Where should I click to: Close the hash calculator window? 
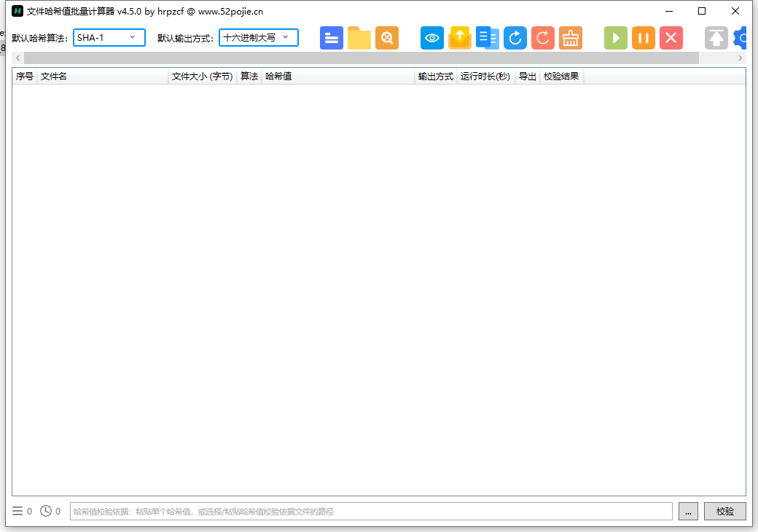pyautogui.click(x=735, y=11)
